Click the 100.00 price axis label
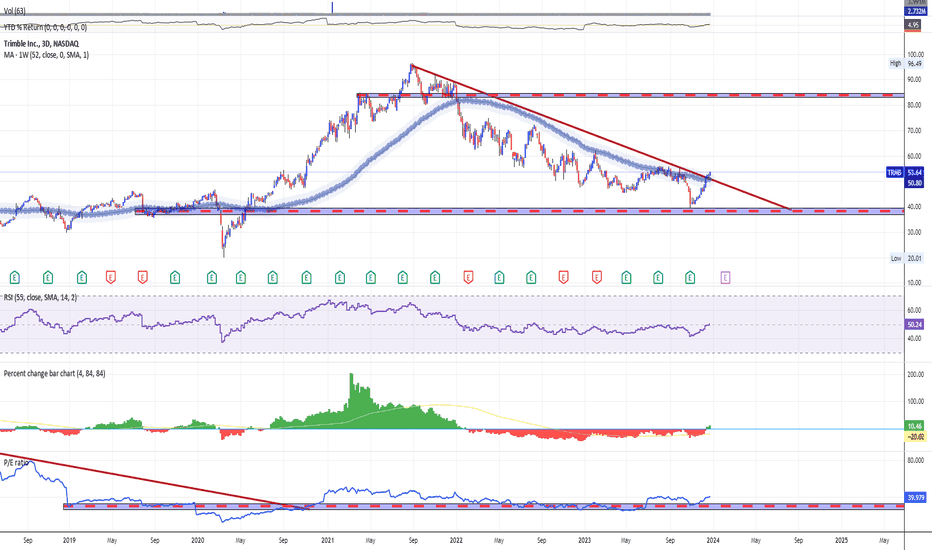The image size is (932, 550). (x=915, y=55)
